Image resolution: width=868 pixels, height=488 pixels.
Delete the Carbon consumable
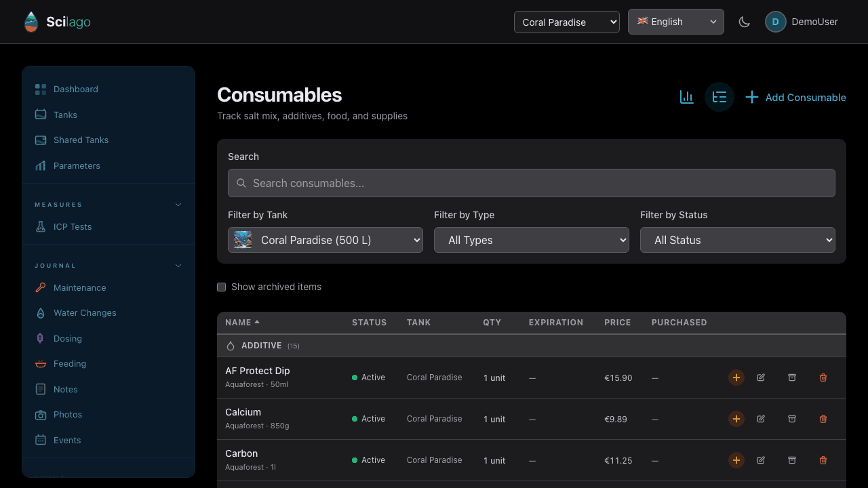coord(823,460)
